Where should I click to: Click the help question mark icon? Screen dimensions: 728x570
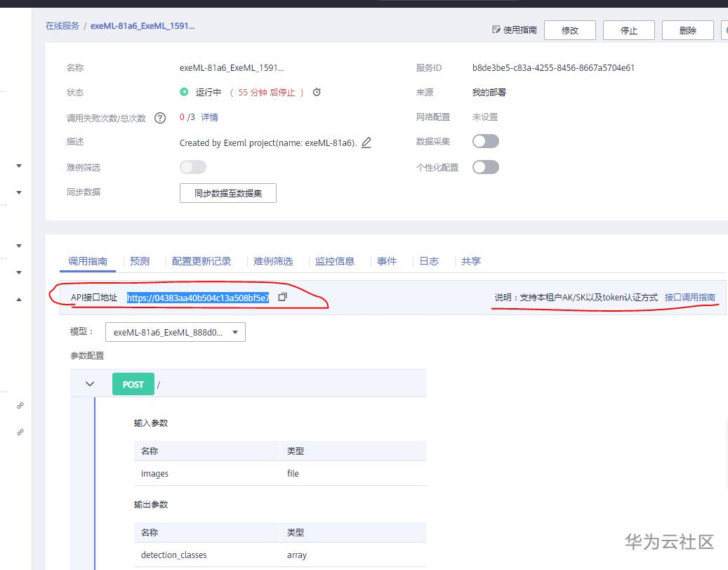click(x=160, y=118)
